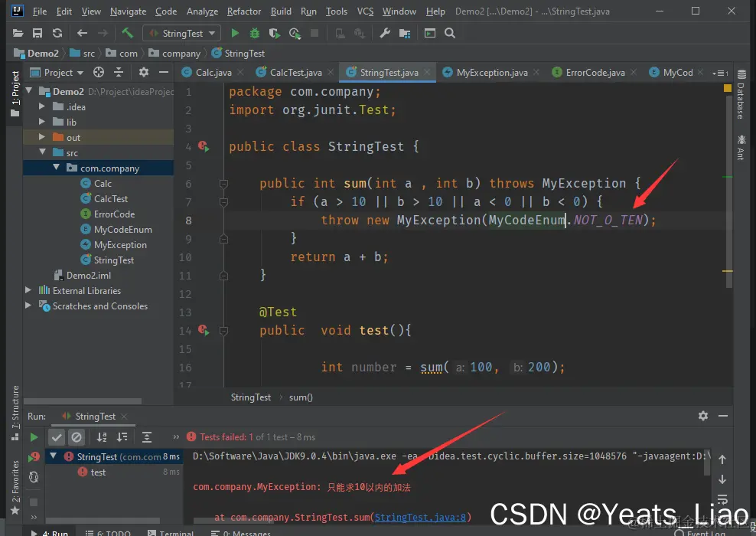Open StringTest run configuration dropdown

(182, 33)
